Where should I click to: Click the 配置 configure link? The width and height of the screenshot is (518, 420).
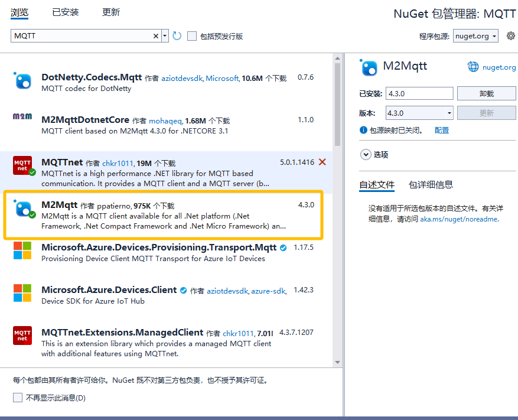click(442, 130)
